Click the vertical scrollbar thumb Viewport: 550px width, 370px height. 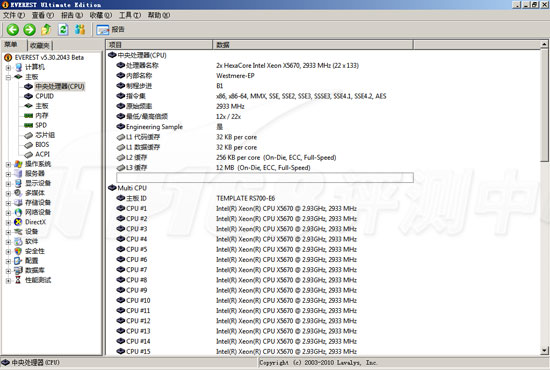tap(544, 105)
